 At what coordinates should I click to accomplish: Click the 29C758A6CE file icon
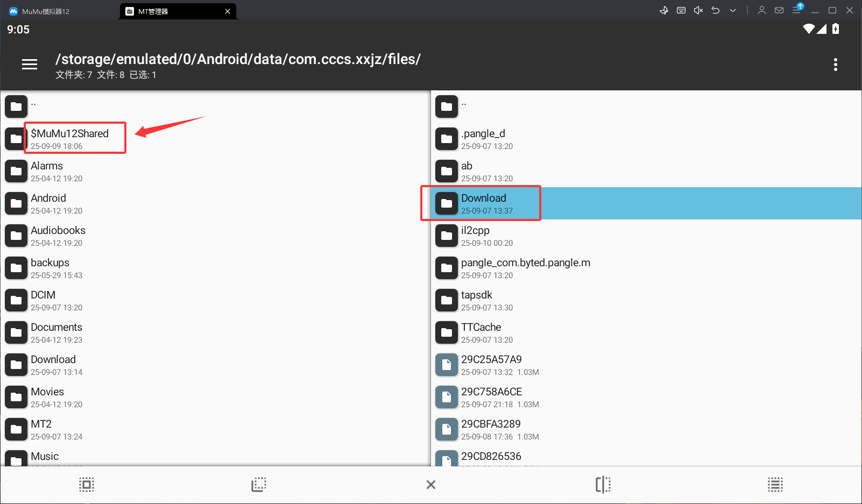click(447, 397)
